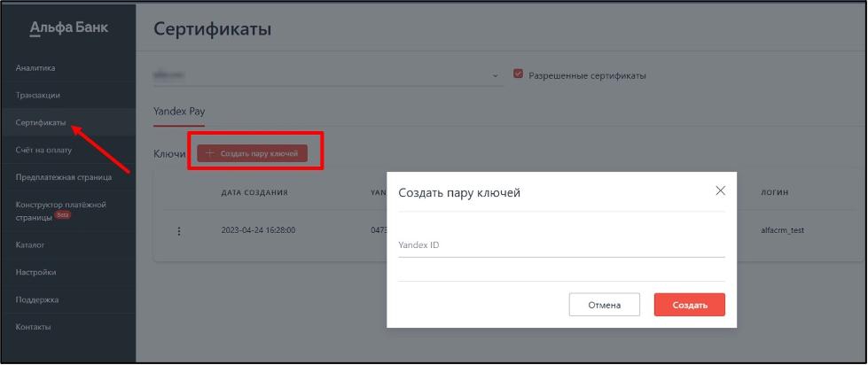Open Счёт на оплату section

(43, 150)
